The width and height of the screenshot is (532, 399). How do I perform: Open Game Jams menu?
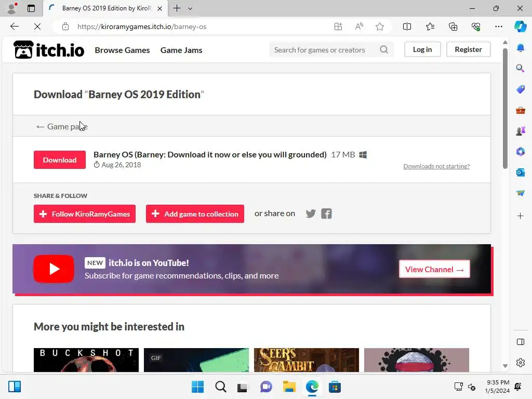tap(181, 50)
